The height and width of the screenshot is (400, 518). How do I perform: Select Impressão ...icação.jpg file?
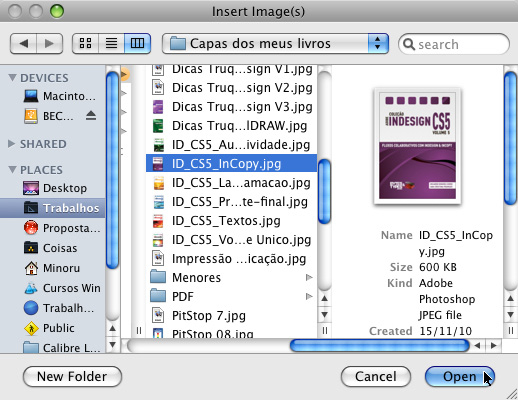(232, 259)
